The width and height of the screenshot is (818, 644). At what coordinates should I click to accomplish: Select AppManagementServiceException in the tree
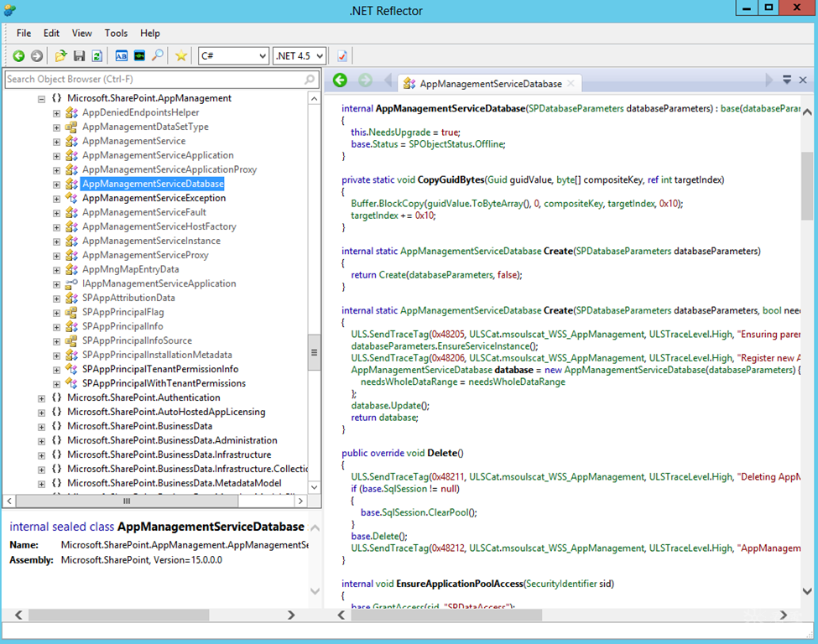click(154, 198)
